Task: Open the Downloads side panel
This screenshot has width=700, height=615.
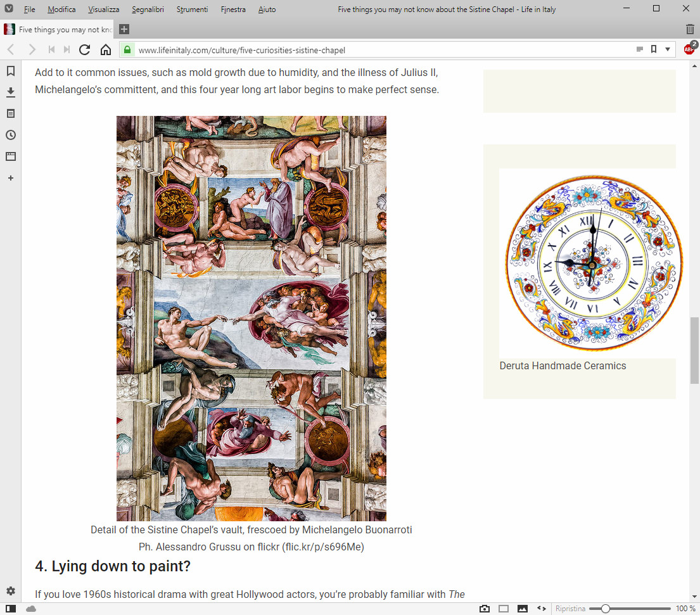Action: [11, 92]
